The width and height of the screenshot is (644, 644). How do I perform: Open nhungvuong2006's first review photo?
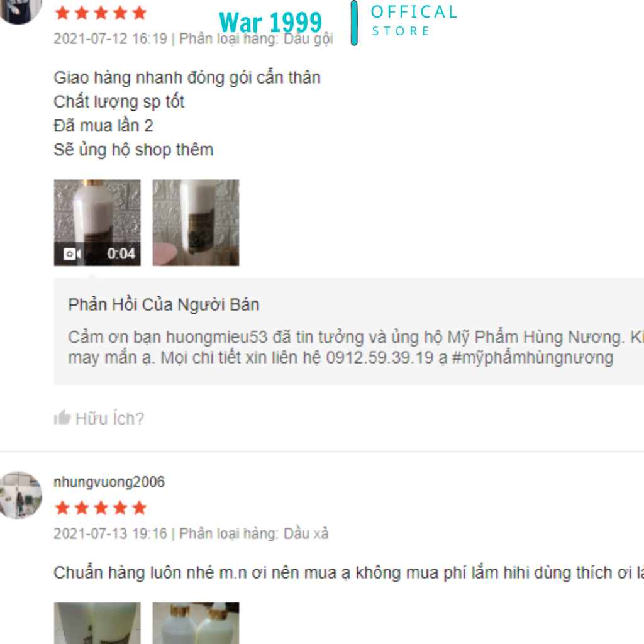[97, 623]
